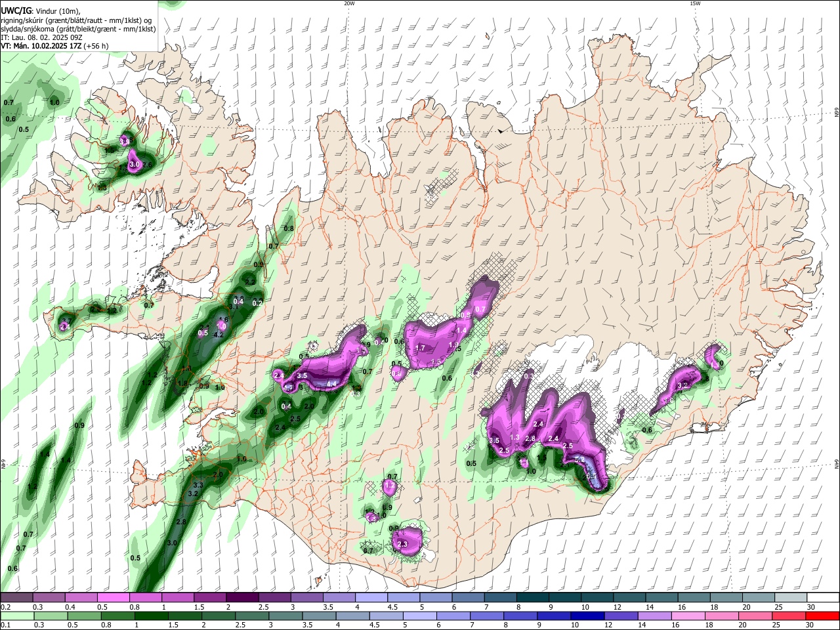Viewport: 840px width, 630px height.
Task: Select the medium green 0.5 swatch in rain scale
Action: (85, 616)
